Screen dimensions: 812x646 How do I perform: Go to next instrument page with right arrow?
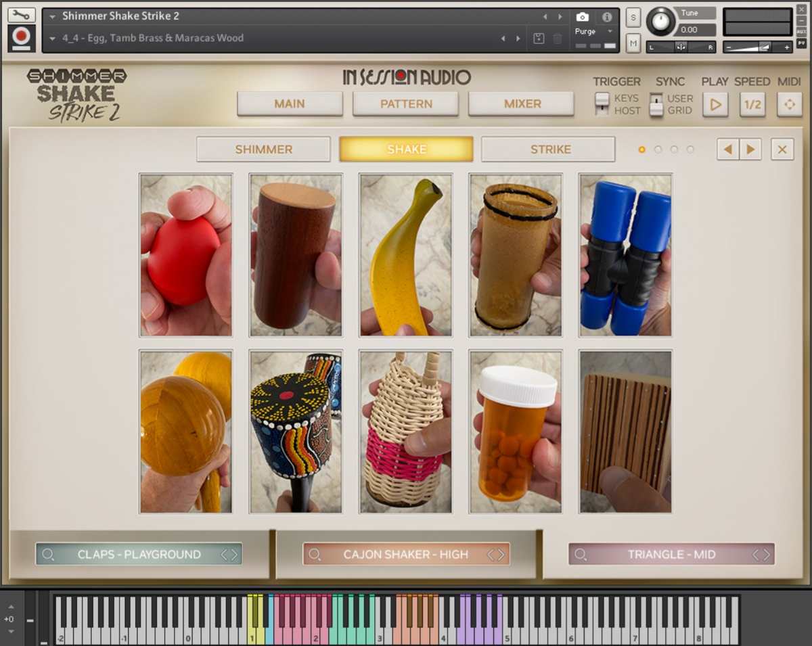click(750, 149)
